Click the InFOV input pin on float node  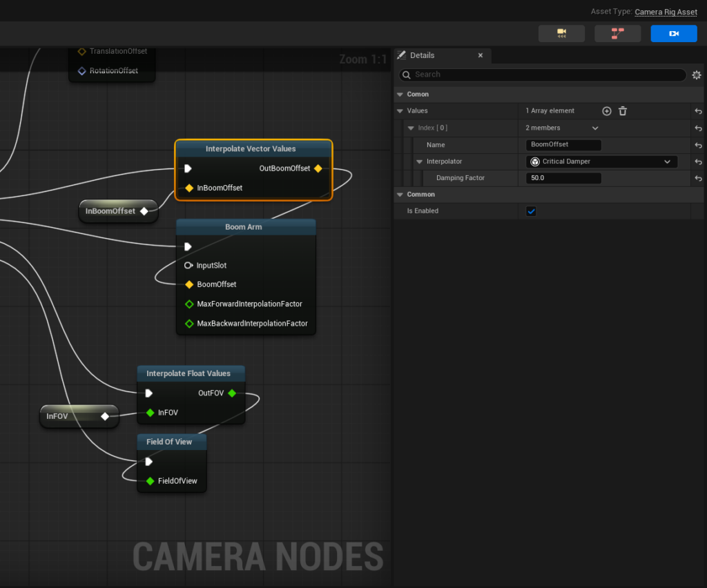click(x=151, y=413)
